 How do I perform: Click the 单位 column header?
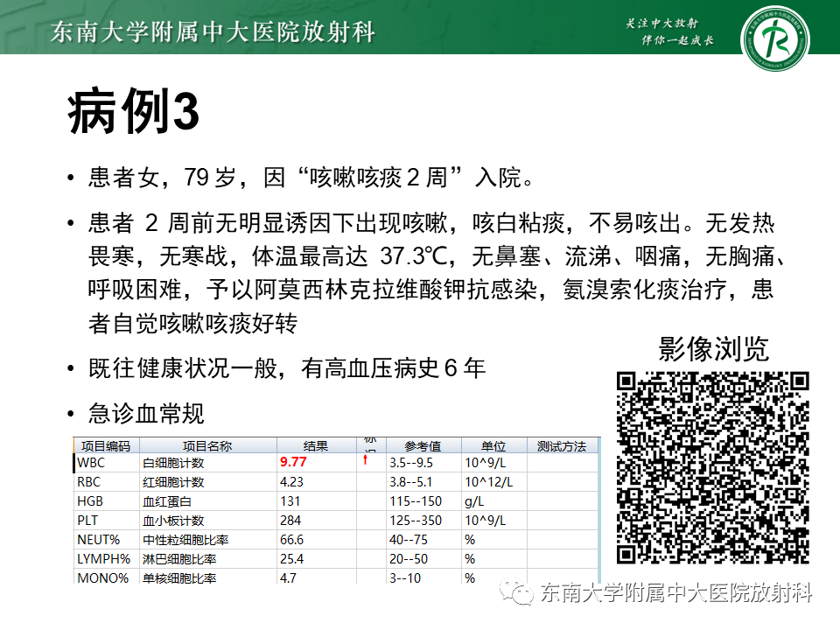point(493,445)
